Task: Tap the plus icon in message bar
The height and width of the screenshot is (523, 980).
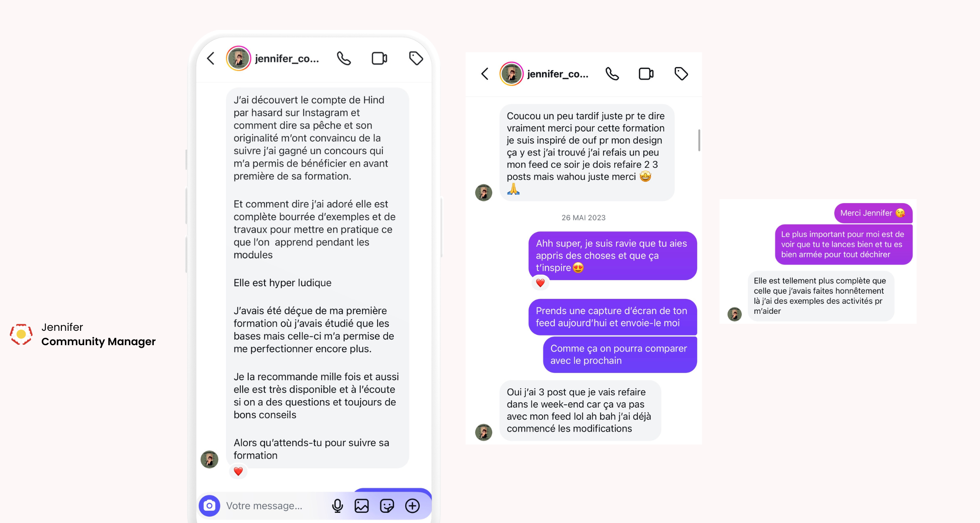Action: (412, 506)
